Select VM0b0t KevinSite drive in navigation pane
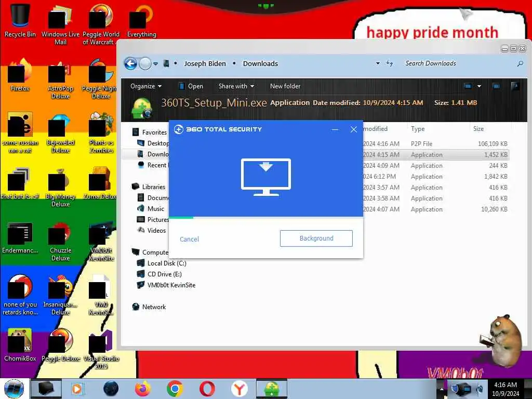The image size is (532, 399). pyautogui.click(x=166, y=285)
